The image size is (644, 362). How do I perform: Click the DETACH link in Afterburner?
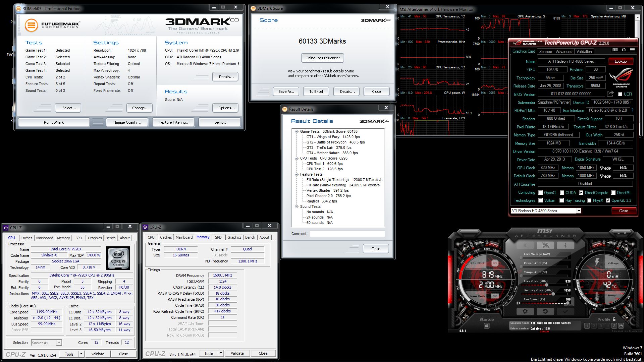(545, 331)
